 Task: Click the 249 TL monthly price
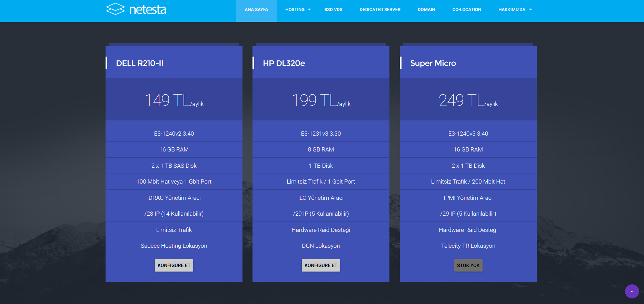click(468, 100)
